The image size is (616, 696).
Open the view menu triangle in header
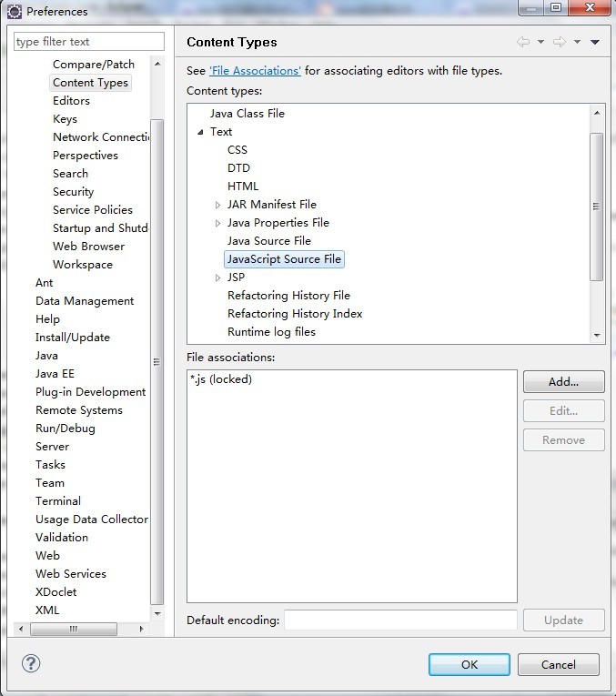(x=595, y=42)
